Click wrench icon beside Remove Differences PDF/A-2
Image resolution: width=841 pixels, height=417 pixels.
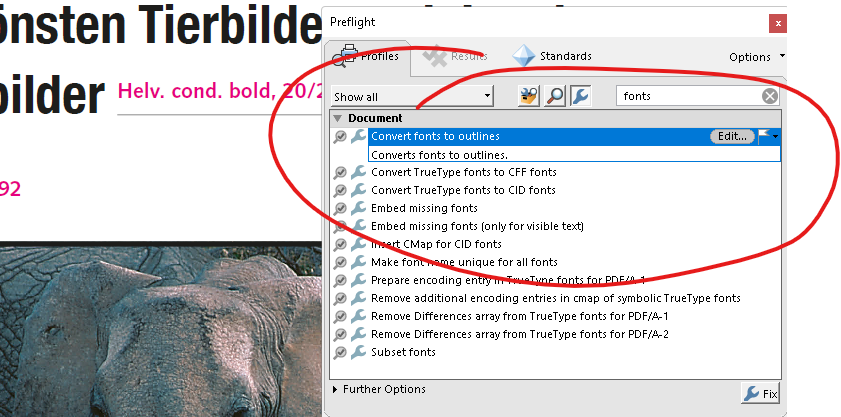tap(358, 334)
